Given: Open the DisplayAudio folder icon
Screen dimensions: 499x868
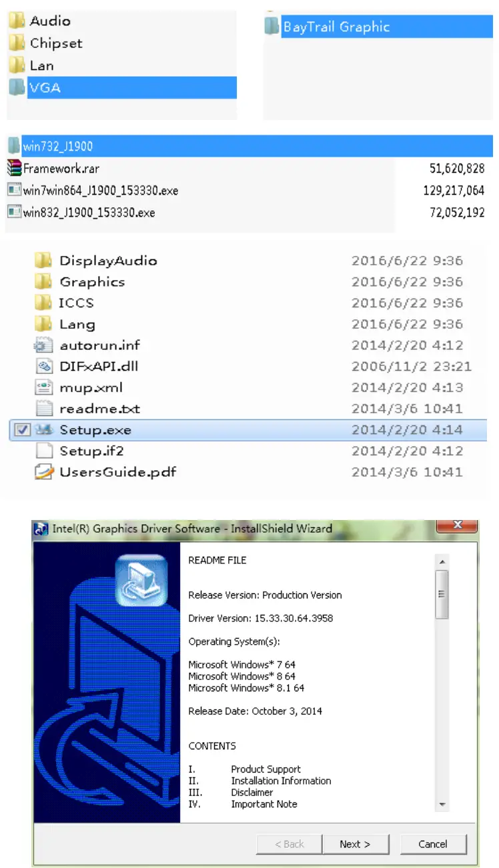Looking at the screenshot, I should click(43, 260).
